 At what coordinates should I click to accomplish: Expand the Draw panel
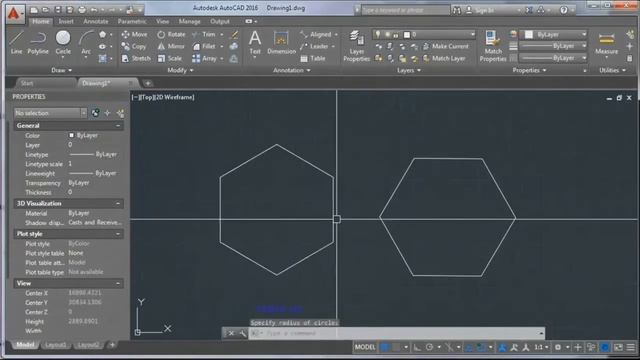click(x=62, y=70)
